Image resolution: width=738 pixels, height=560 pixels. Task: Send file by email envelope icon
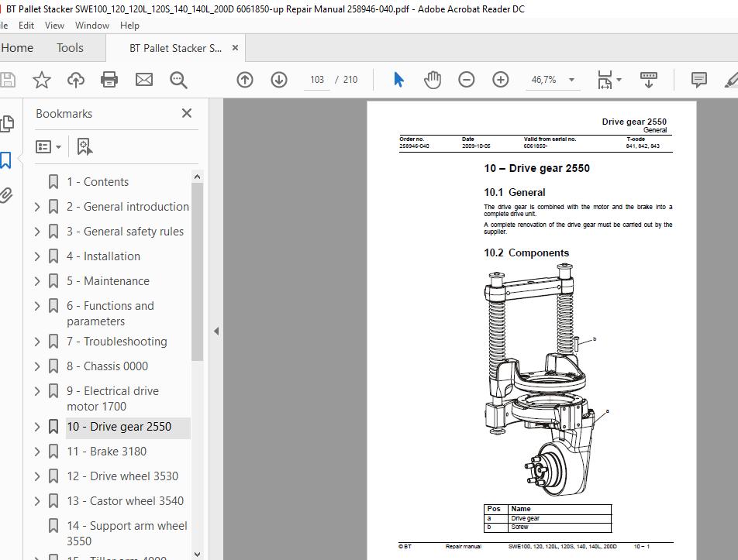pyautogui.click(x=144, y=80)
